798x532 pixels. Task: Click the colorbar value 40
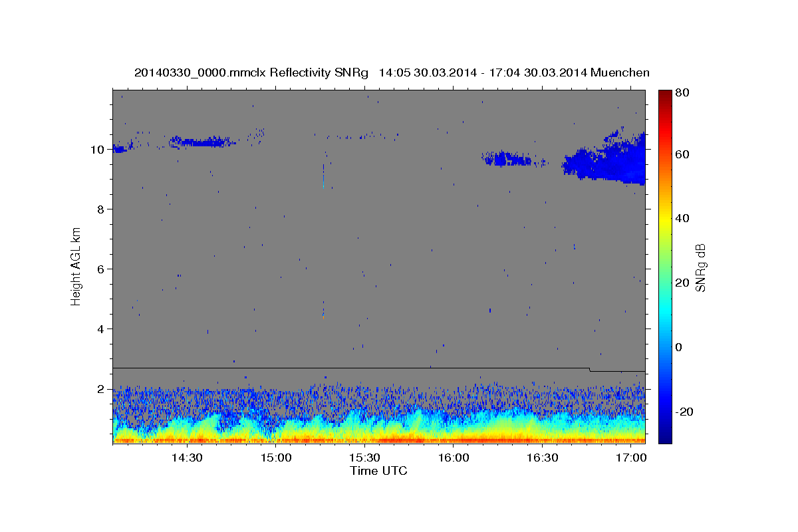point(684,218)
